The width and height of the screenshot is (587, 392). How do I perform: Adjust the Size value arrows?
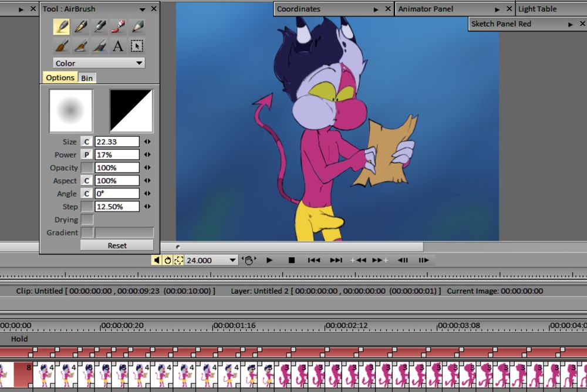tap(147, 142)
